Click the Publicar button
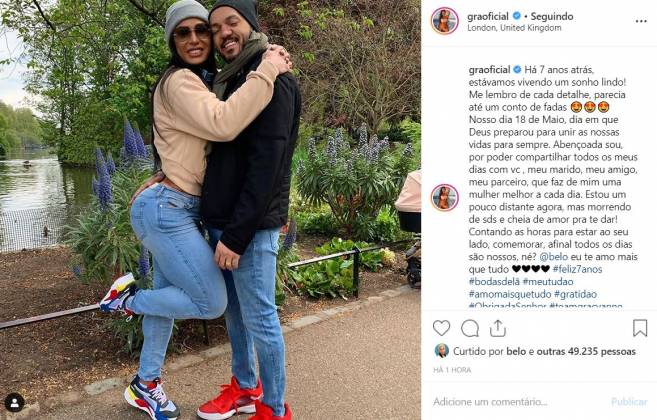 coord(629,402)
